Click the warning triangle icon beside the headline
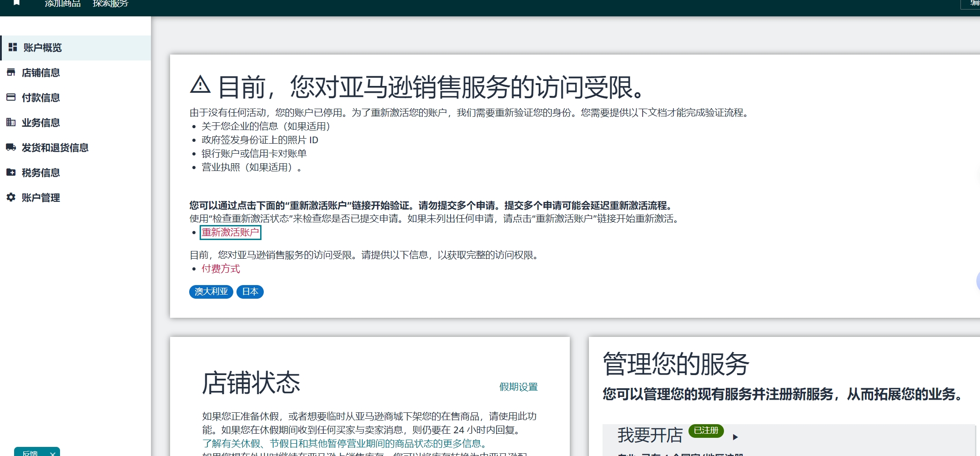Screen dimensions: 980x456 tap(200, 85)
